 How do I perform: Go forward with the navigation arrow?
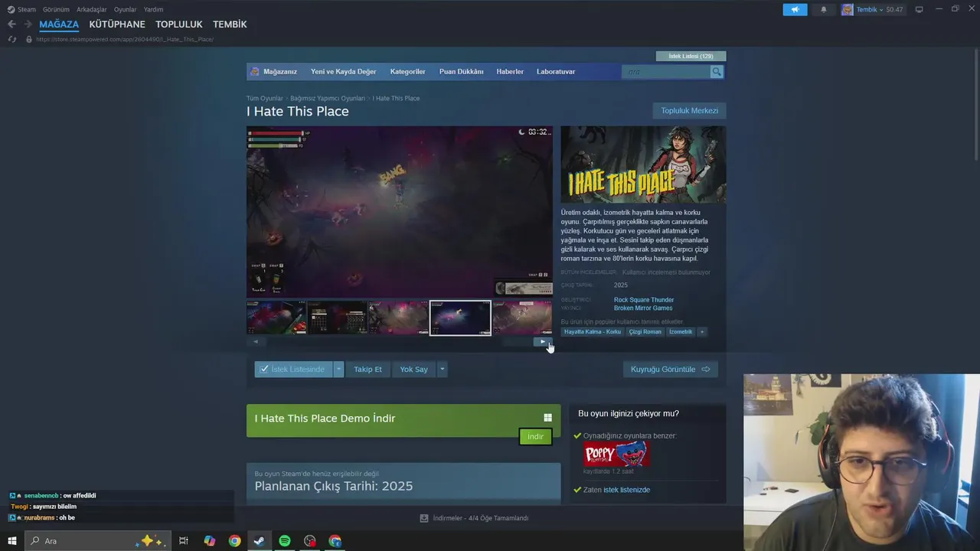coord(28,24)
